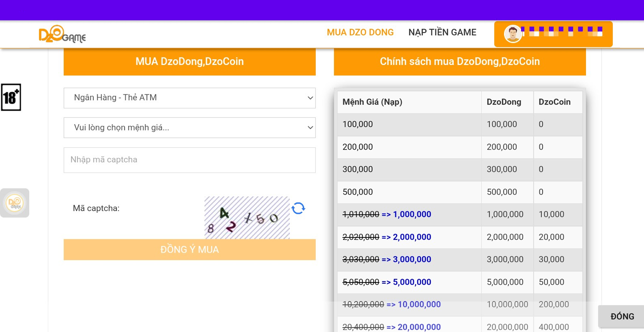Select the 100,000 mệnh giá cell

(x=409, y=125)
